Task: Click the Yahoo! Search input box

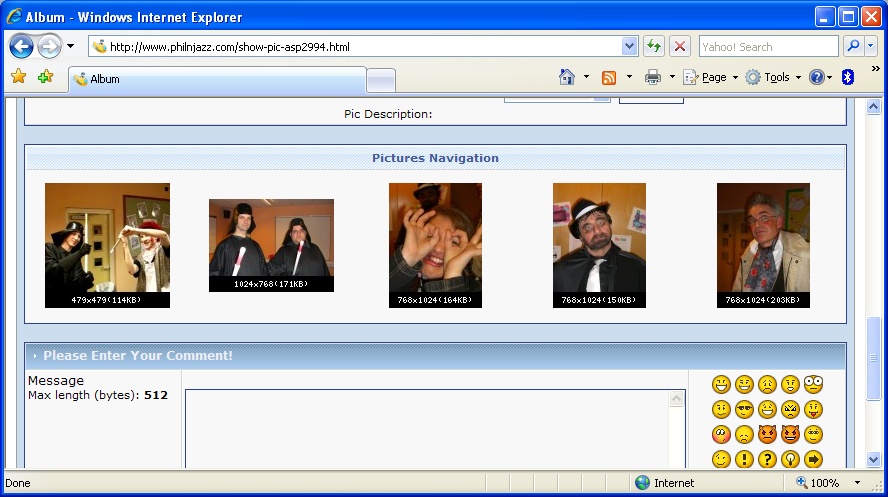Action: (x=767, y=46)
